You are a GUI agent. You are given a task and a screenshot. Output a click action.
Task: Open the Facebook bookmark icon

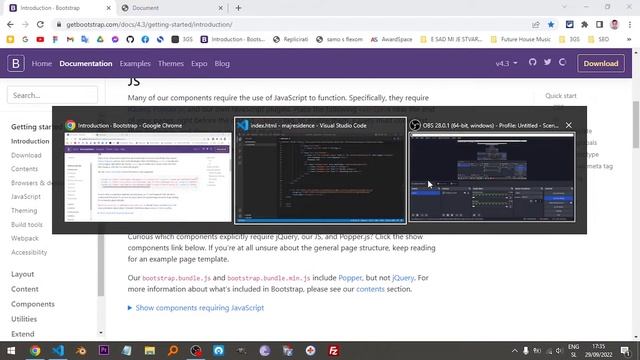[x=145, y=39]
